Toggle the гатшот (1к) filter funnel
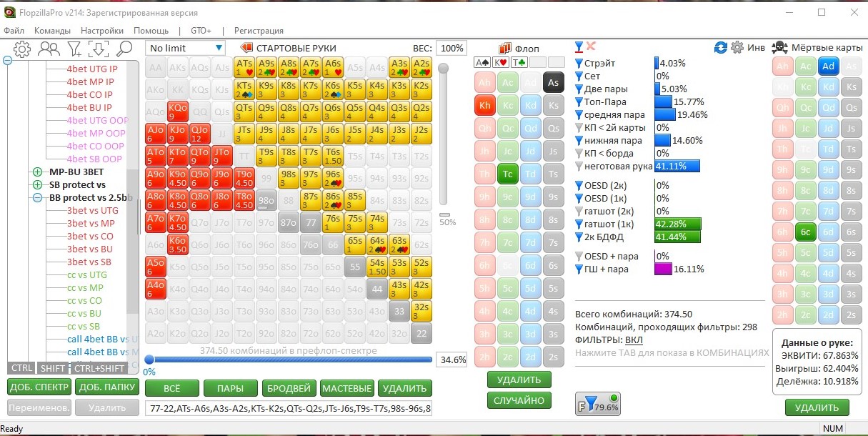The width and height of the screenshot is (868, 436). click(579, 224)
